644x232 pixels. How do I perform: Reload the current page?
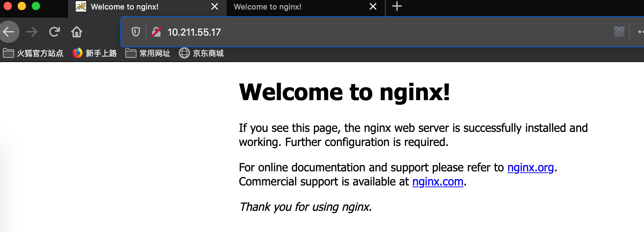click(54, 32)
